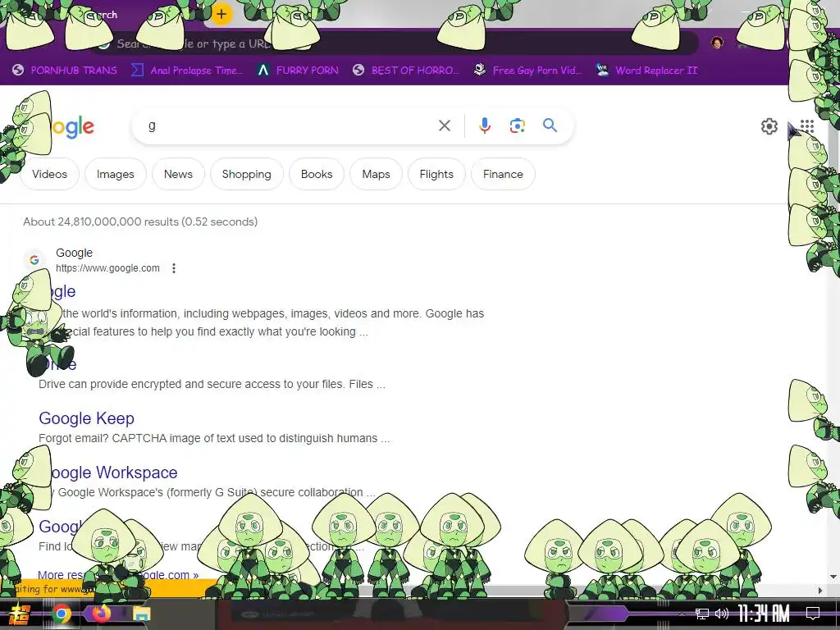The height and width of the screenshot is (630, 840).
Task: Switch to Chrome on the taskbar
Action: [61, 614]
